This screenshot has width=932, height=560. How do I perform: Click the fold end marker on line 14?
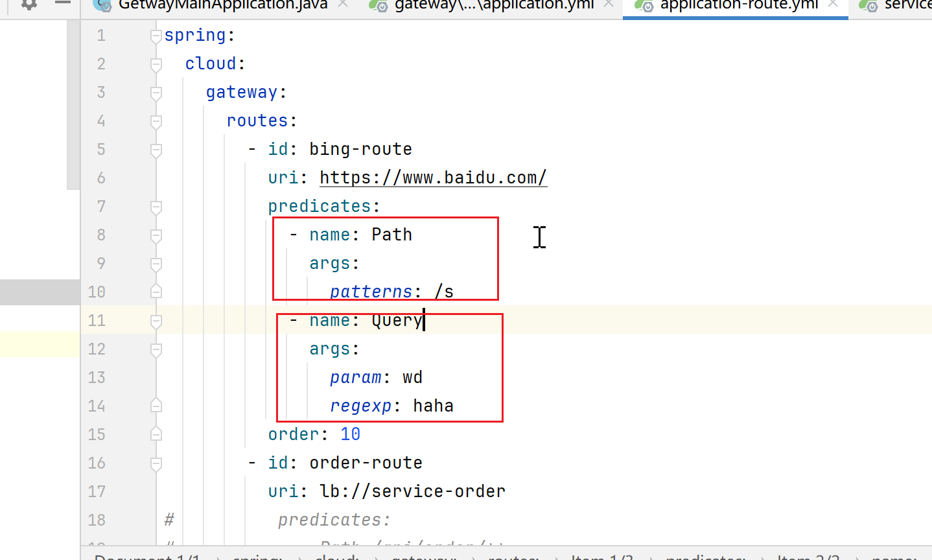pyautogui.click(x=156, y=406)
